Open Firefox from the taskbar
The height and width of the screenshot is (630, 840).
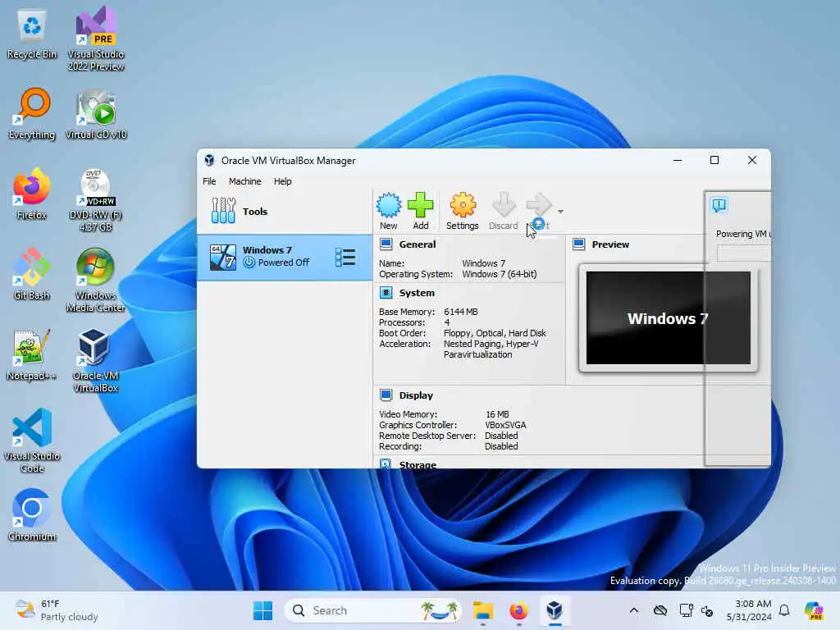[518, 610]
